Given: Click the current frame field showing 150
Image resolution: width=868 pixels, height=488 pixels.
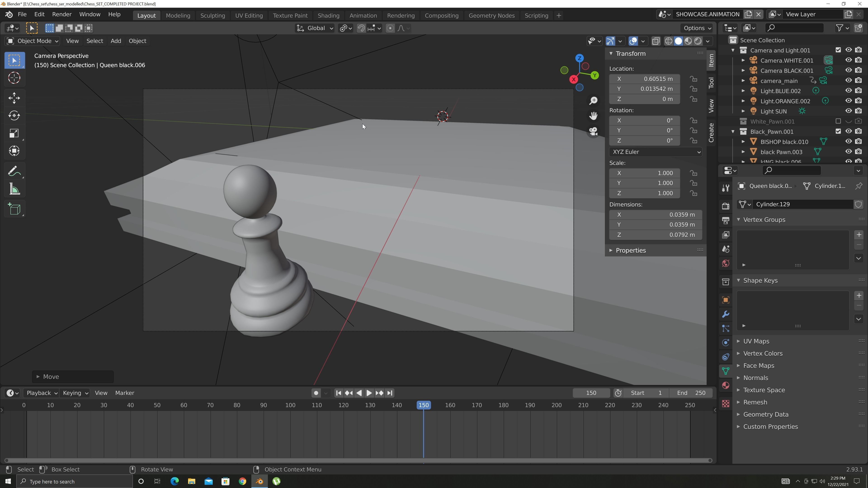Looking at the screenshot, I should (591, 393).
